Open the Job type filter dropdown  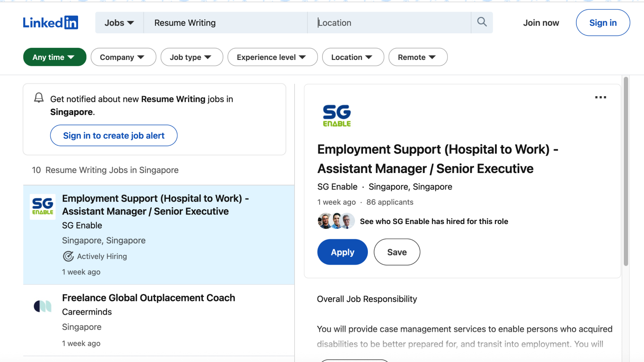pyautogui.click(x=192, y=57)
